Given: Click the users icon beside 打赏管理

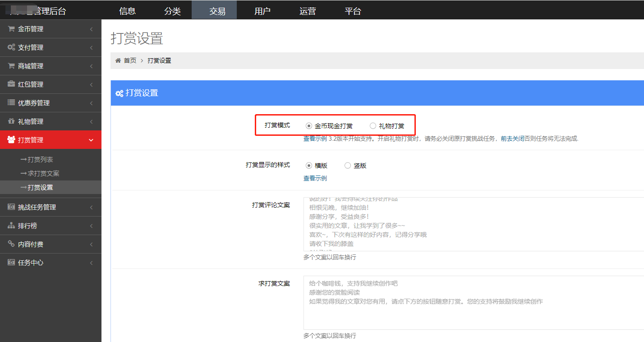Looking at the screenshot, I should [11, 140].
